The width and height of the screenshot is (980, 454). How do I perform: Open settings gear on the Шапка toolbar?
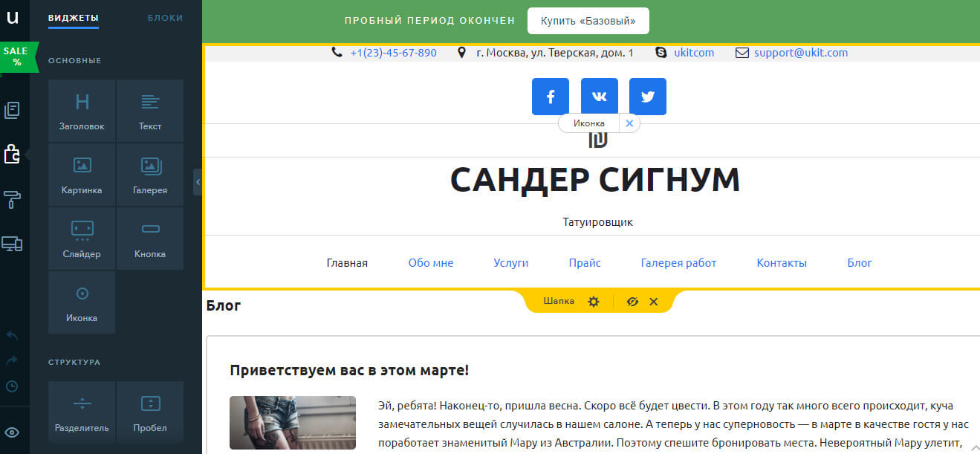[x=593, y=302]
